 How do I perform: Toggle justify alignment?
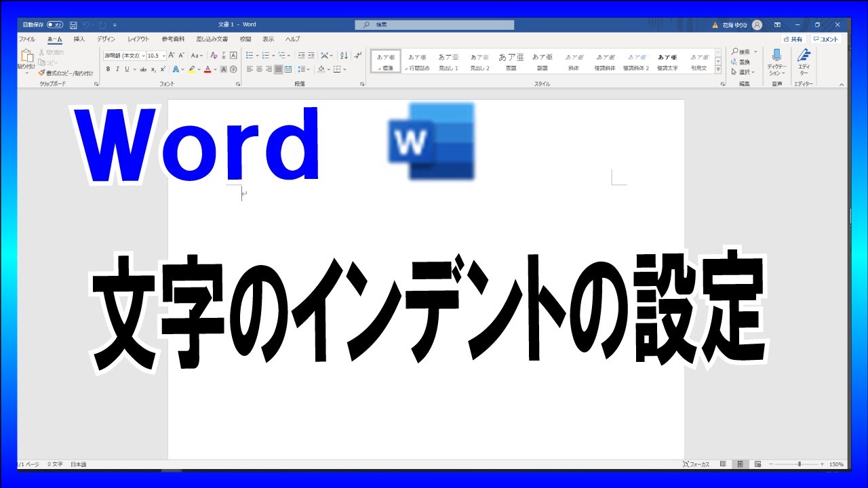pos(278,69)
